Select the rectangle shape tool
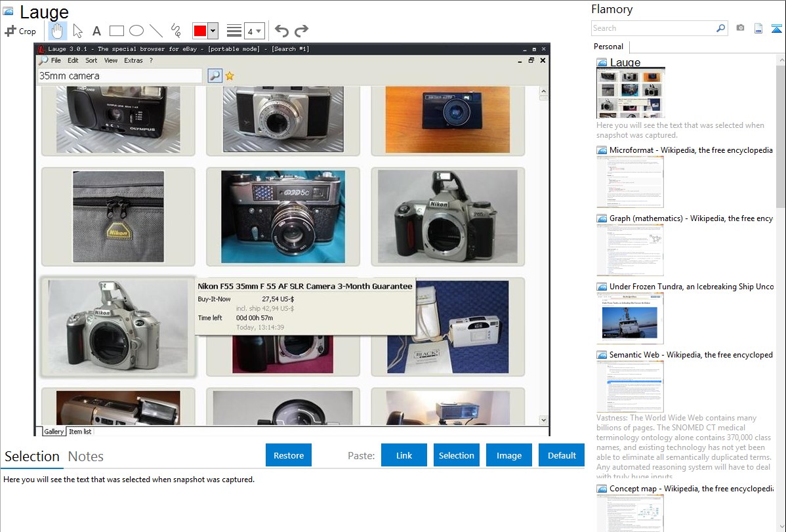Image resolution: width=786 pixels, height=532 pixels. pos(116,31)
